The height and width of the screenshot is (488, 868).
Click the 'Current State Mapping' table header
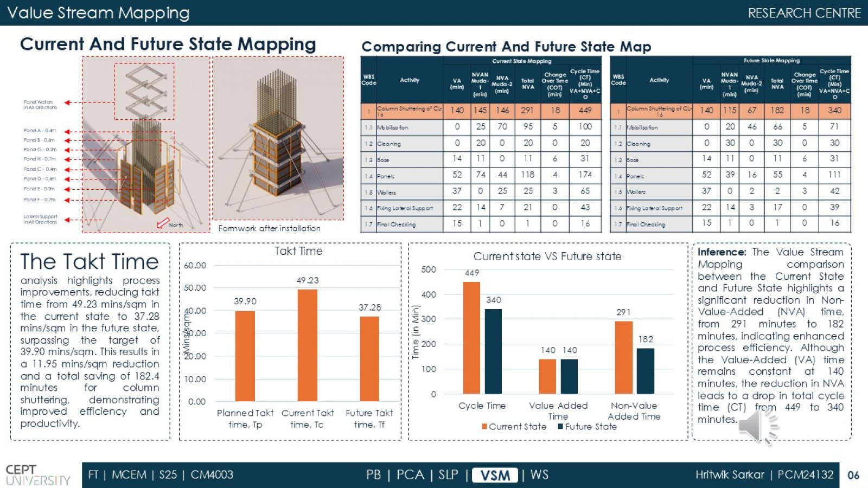coord(522,61)
